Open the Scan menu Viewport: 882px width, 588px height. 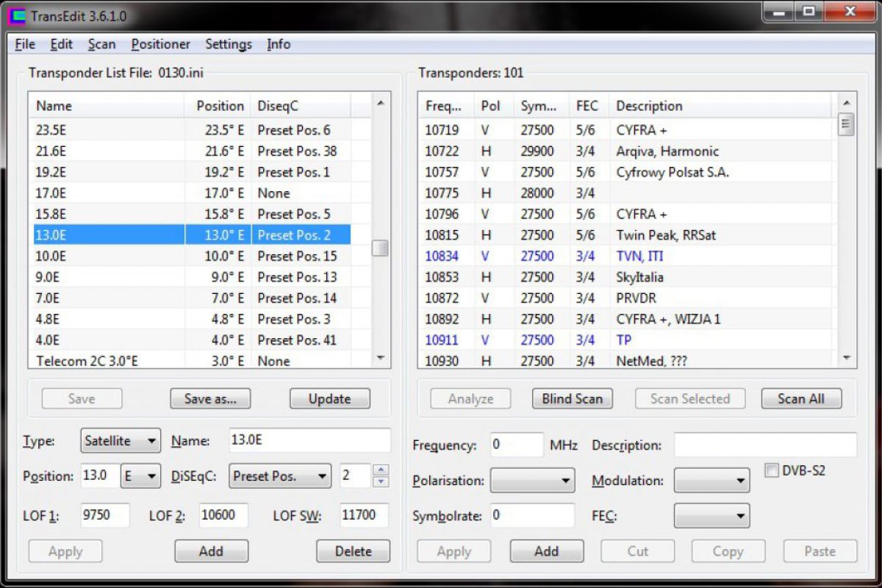[x=101, y=44]
